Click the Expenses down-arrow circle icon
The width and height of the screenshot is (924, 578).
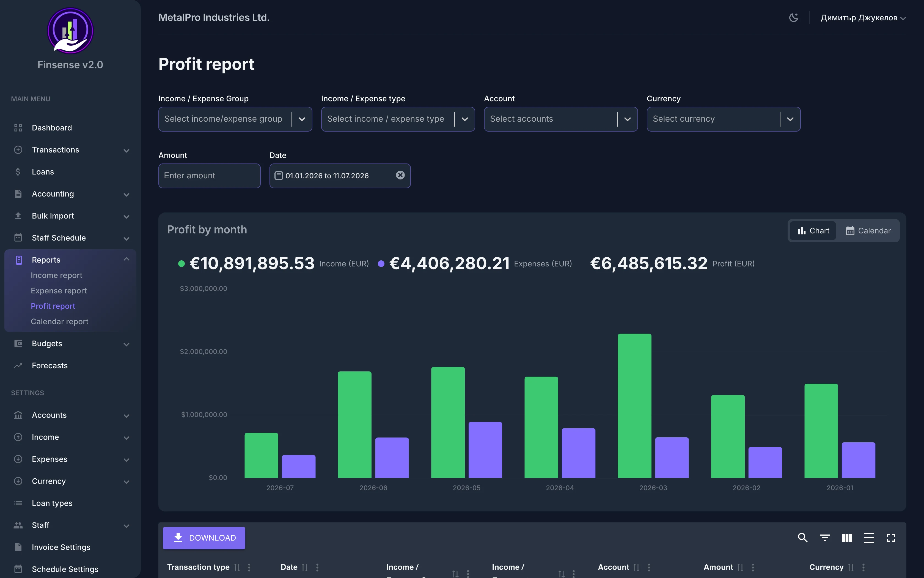tap(18, 459)
